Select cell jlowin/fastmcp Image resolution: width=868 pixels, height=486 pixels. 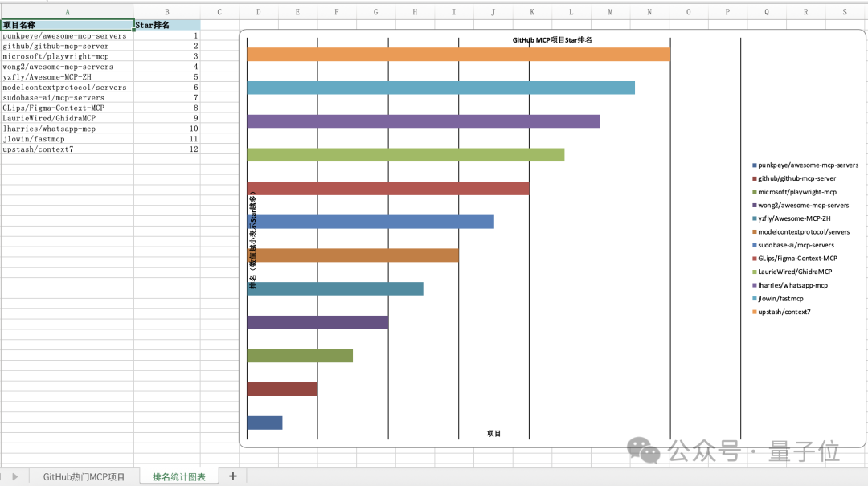click(67, 139)
